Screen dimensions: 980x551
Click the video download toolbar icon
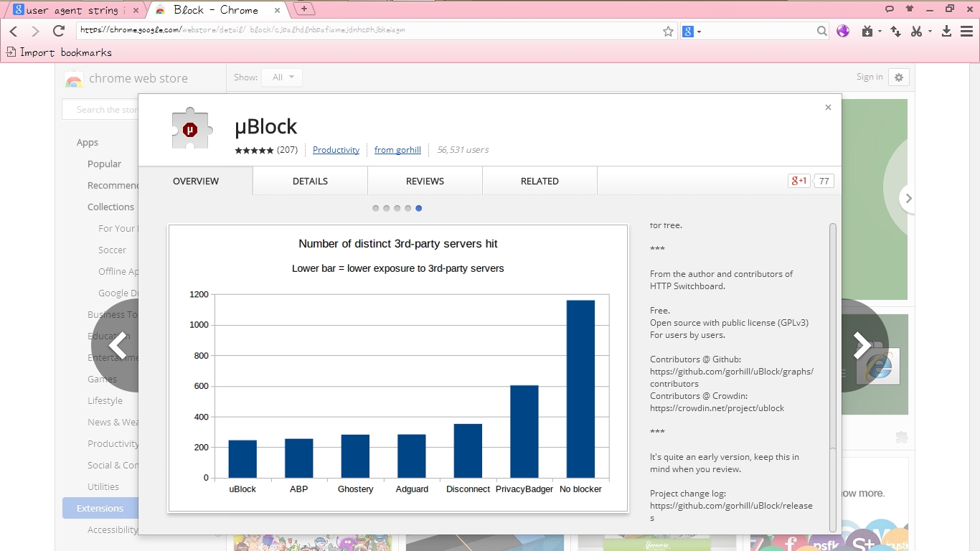click(867, 31)
